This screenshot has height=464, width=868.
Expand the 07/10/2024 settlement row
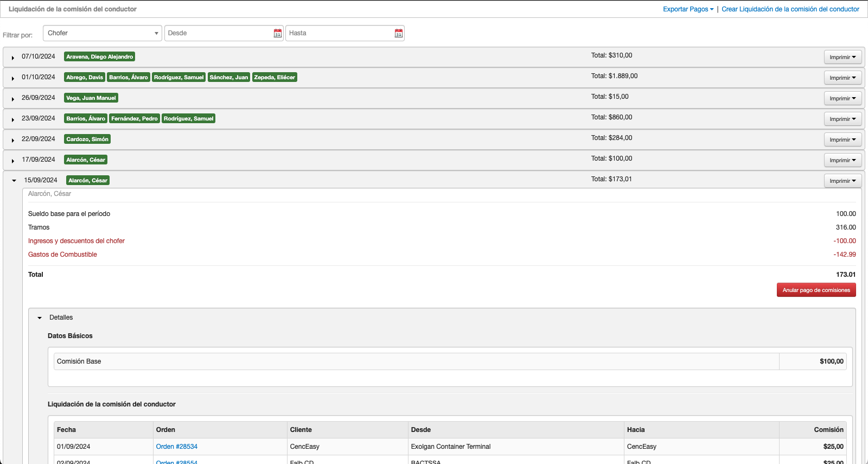(x=13, y=58)
